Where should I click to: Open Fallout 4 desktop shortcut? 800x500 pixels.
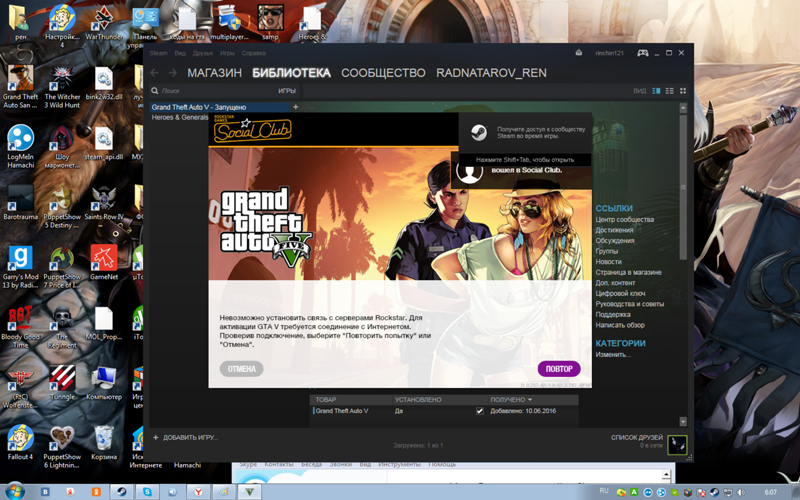tap(20, 442)
